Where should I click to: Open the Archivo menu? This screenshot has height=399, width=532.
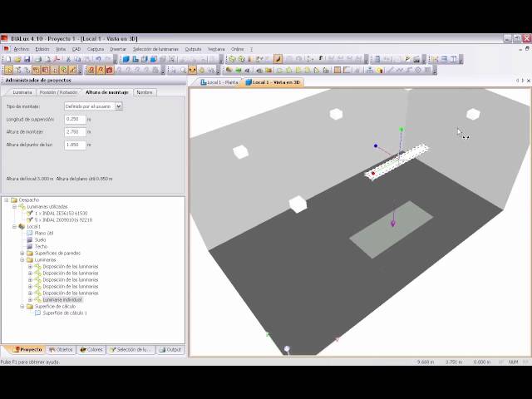(22, 49)
